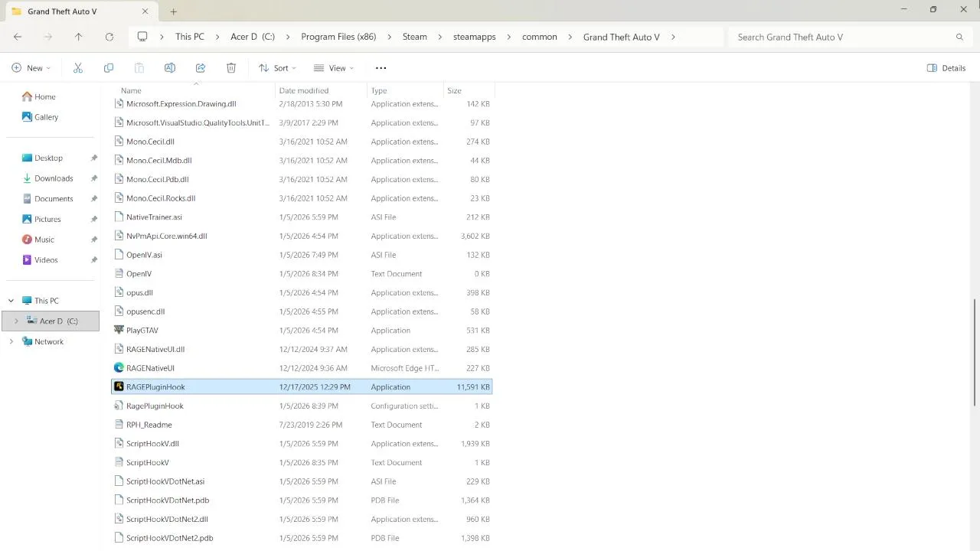Click the search magnifier icon
This screenshot has height=551, width=980.
959,37
